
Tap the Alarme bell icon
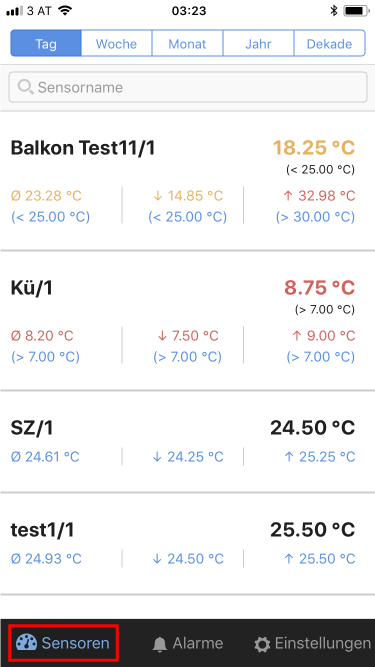[160, 644]
